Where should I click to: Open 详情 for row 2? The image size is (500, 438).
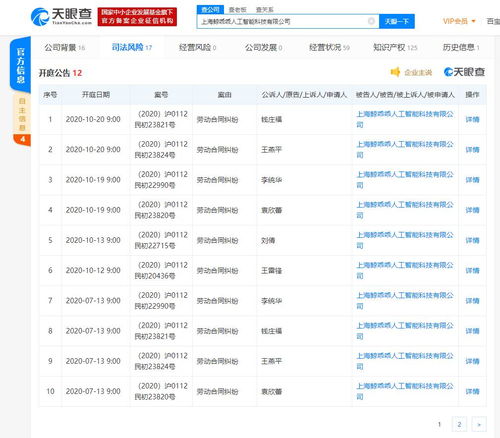(x=472, y=150)
